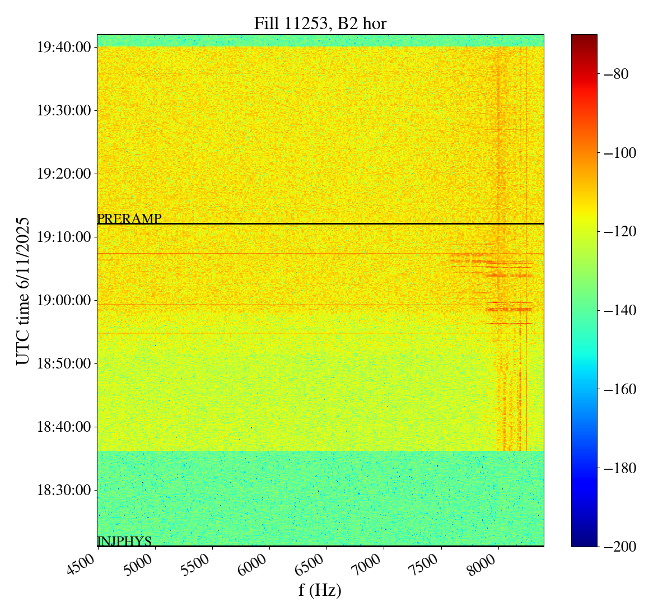Select the 18:30:00 time tick label
The height and width of the screenshot is (616, 672).
64,490
